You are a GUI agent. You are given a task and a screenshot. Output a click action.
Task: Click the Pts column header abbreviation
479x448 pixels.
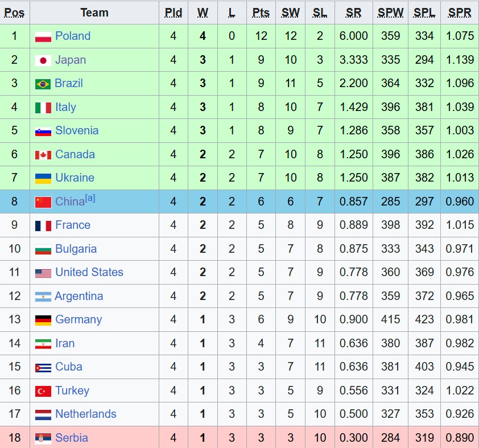261,13
